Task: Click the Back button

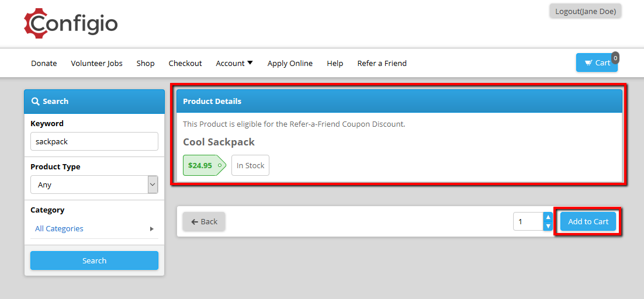Action: (x=204, y=221)
